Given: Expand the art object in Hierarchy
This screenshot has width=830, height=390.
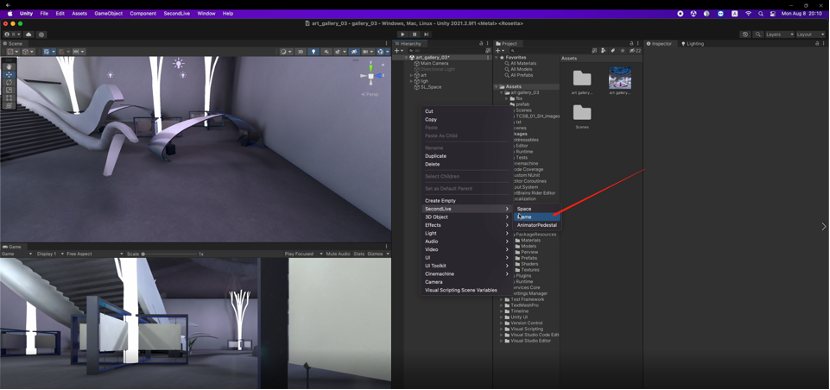Looking at the screenshot, I should (411, 75).
